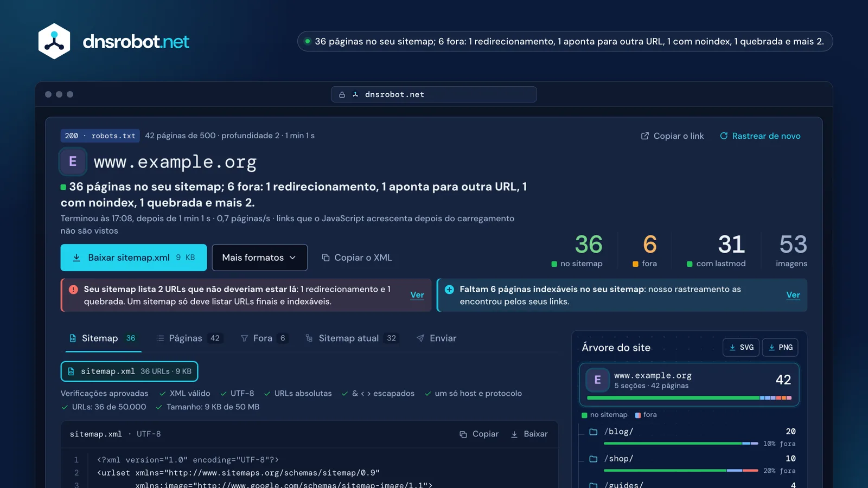Click the site favicon beside dnsrobot.net address
This screenshot has height=488, width=868.
pyautogui.click(x=355, y=94)
